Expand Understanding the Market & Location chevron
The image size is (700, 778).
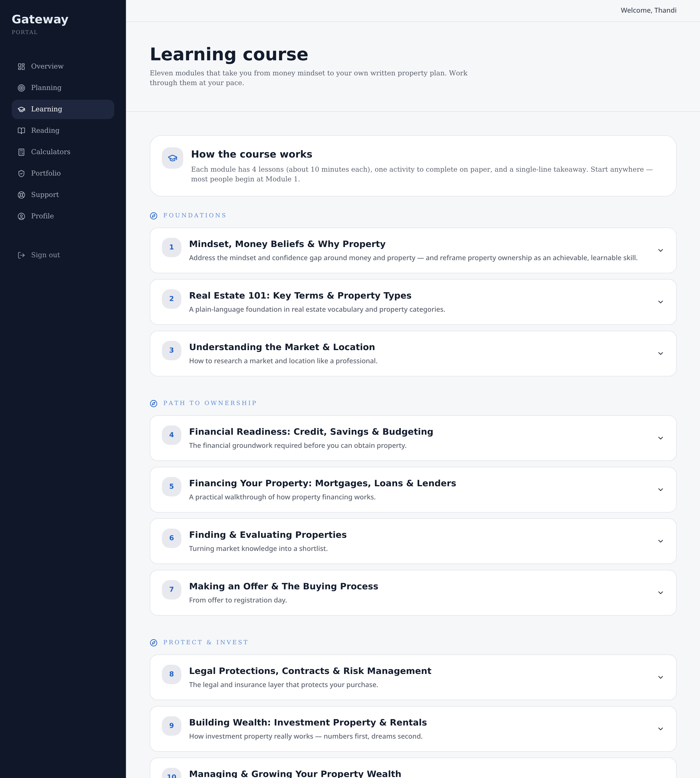tap(660, 354)
